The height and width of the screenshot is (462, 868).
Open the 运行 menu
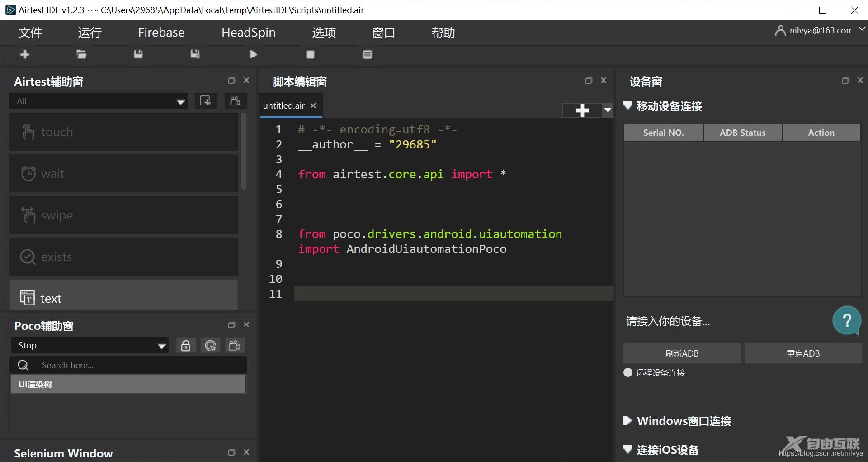click(90, 33)
